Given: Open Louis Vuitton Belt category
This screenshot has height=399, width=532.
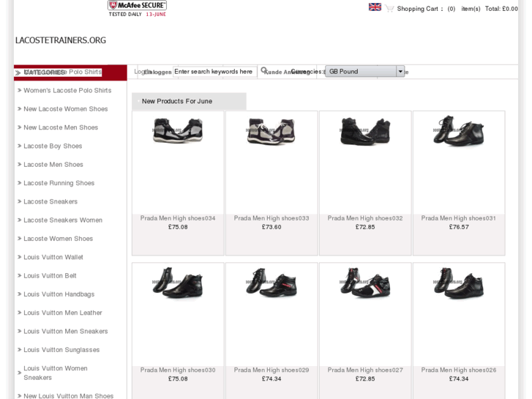Looking at the screenshot, I should [50, 275].
